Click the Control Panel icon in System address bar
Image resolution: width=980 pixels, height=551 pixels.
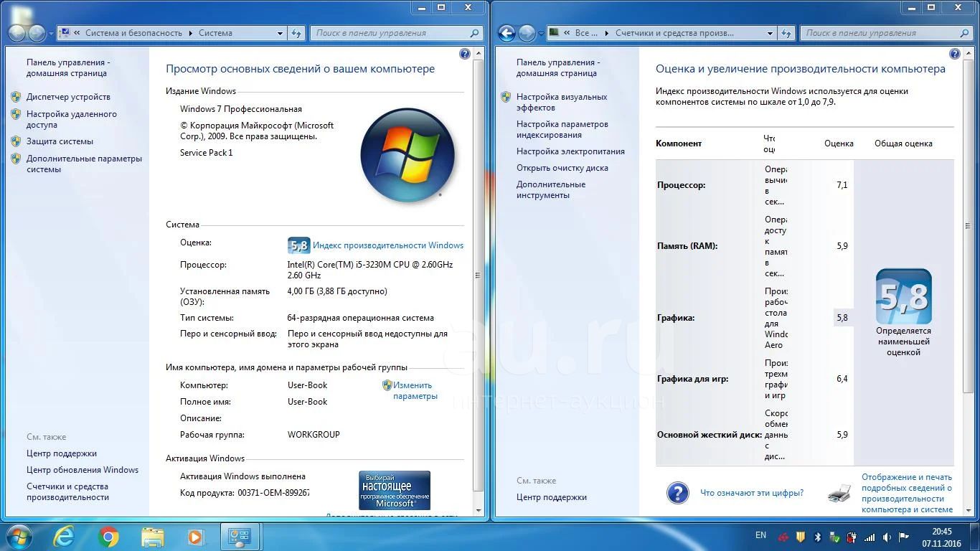[64, 33]
